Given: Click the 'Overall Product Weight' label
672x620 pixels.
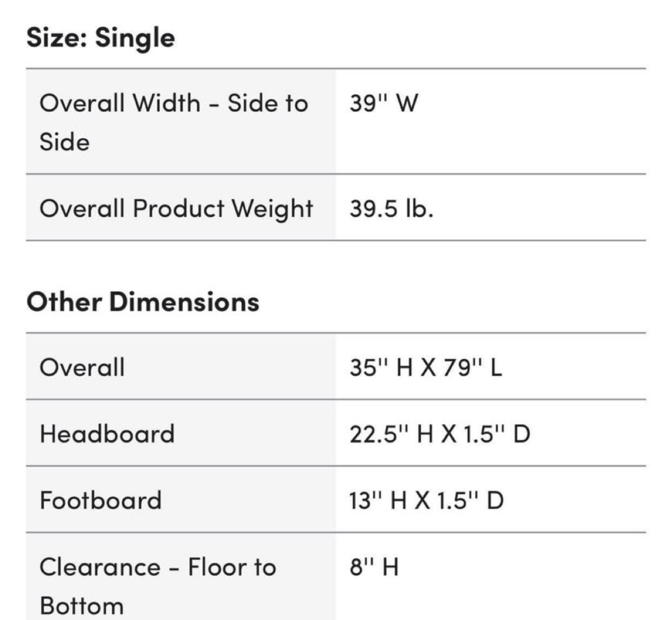Looking at the screenshot, I should point(176,208).
